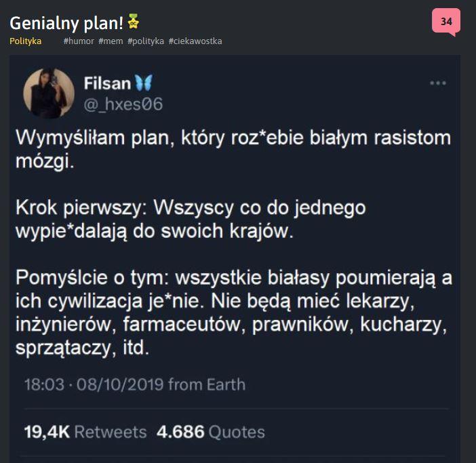
Task: Click the Filsan display name
Action: [107, 83]
